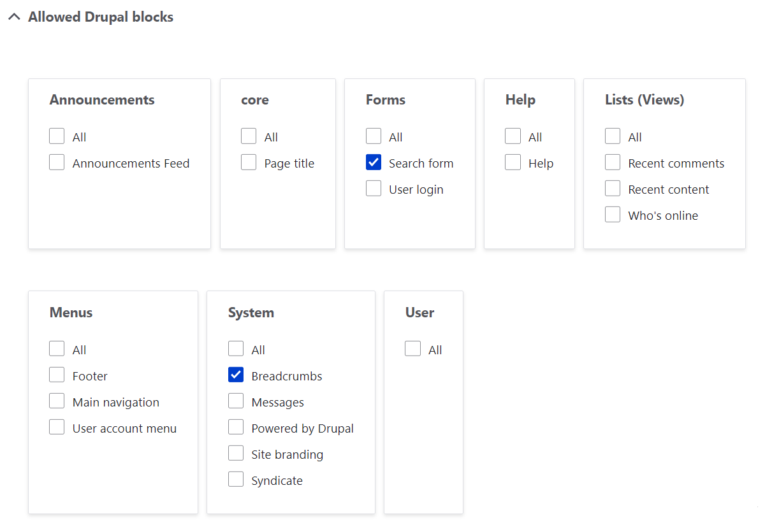Enable the Powered by Drupal block
The height and width of the screenshot is (532, 765).
(236, 427)
